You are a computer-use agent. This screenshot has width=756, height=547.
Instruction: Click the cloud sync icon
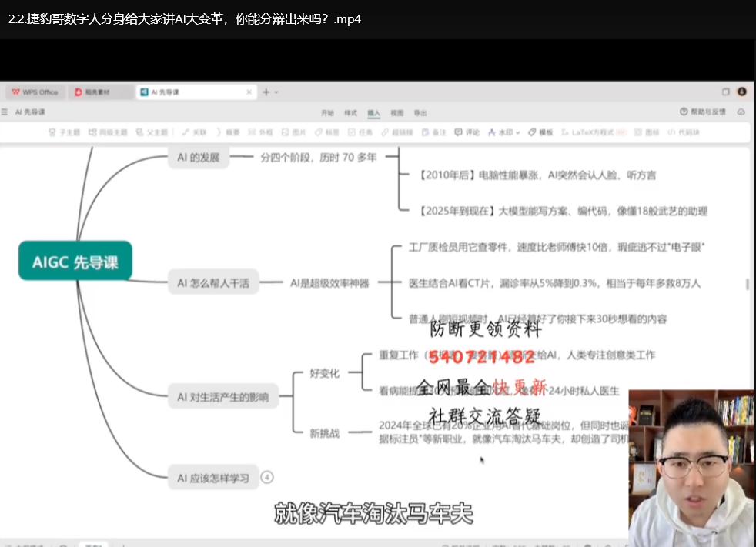pyautogui.click(x=741, y=112)
